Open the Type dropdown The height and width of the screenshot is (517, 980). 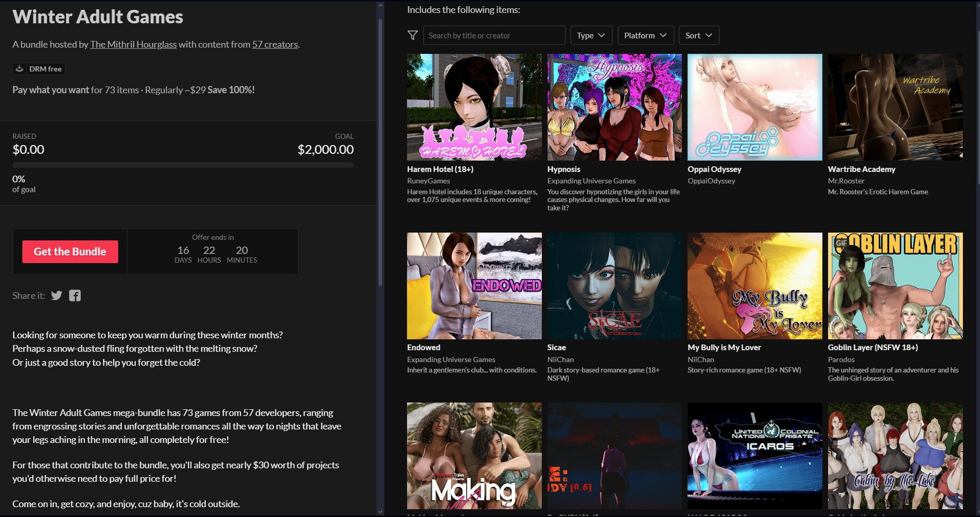591,35
